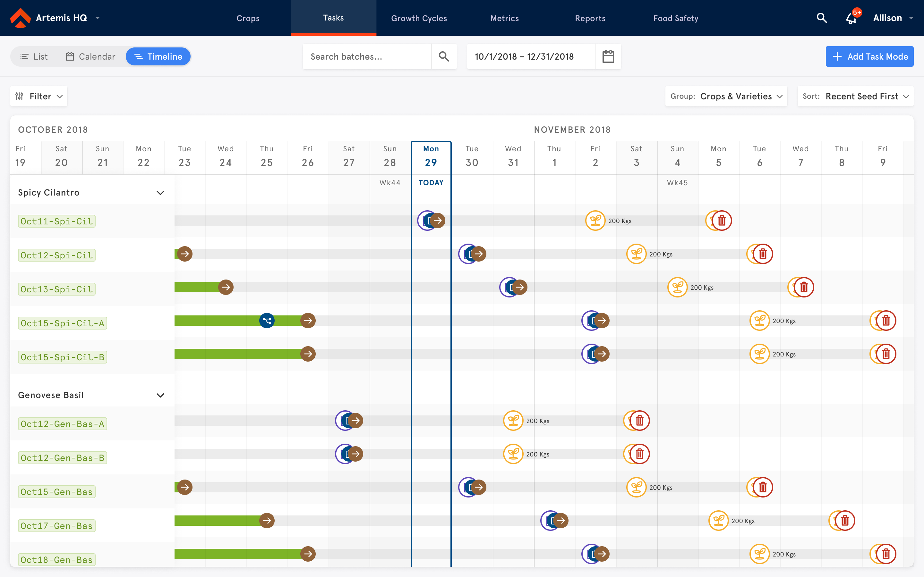Viewport: 924px width, 577px height.
Task: Open the Group Crops & Varieties dropdown
Action: tap(726, 96)
